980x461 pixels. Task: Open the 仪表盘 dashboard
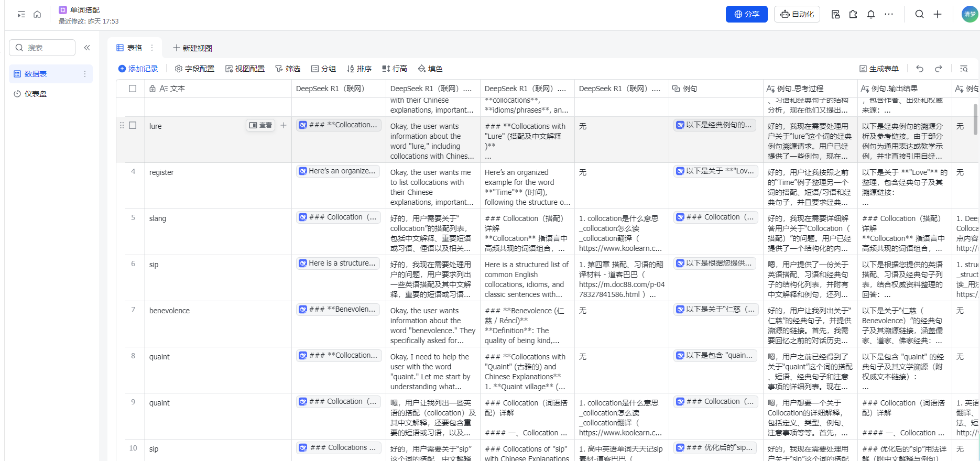pos(36,94)
